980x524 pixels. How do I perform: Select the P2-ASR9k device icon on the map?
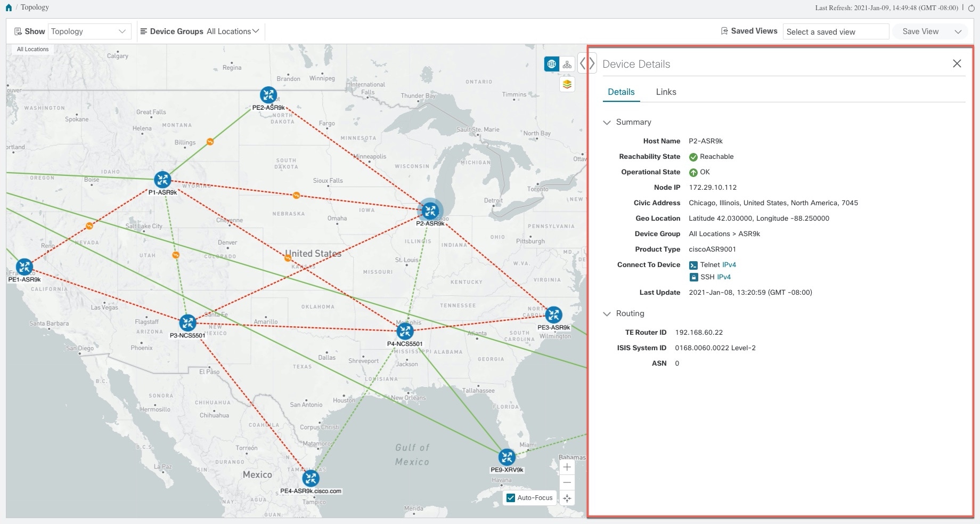click(430, 211)
